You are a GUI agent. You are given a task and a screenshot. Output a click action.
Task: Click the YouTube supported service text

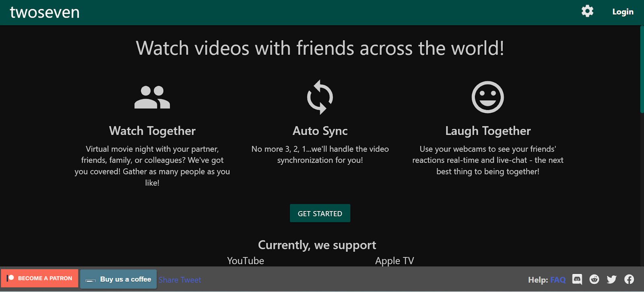click(246, 261)
